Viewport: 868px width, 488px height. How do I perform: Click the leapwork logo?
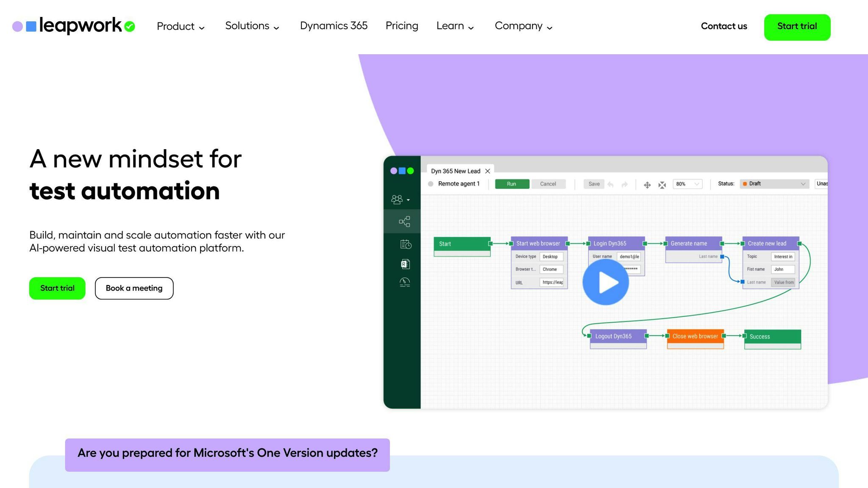[x=74, y=26]
